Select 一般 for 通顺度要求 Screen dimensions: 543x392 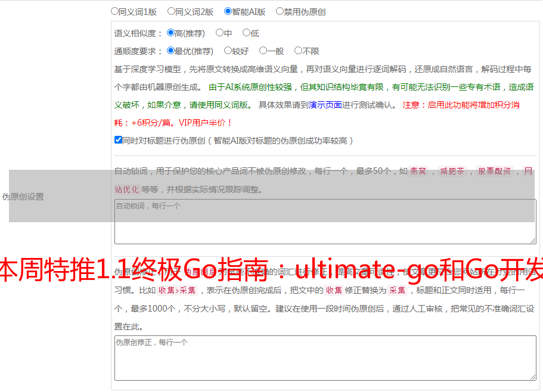coord(263,51)
